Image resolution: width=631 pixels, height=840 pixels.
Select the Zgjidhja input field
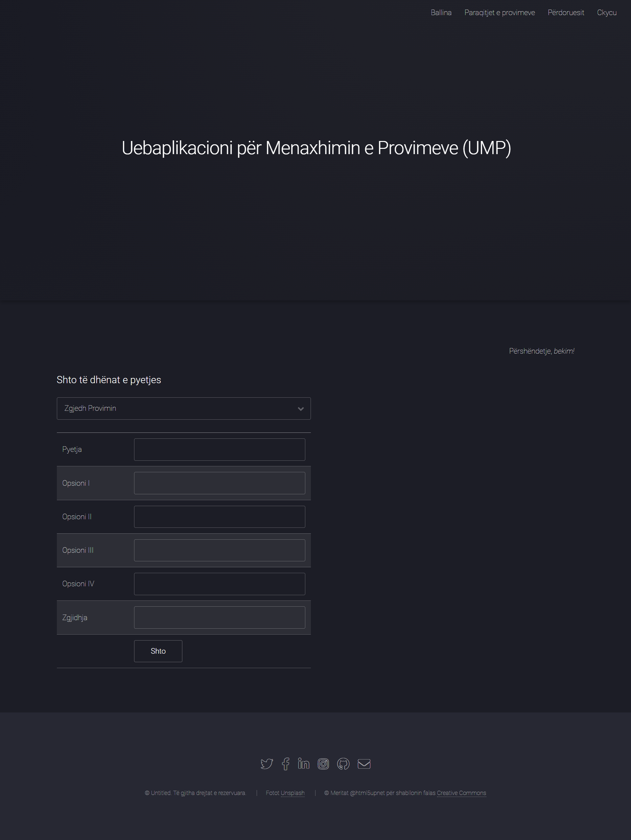tap(220, 617)
